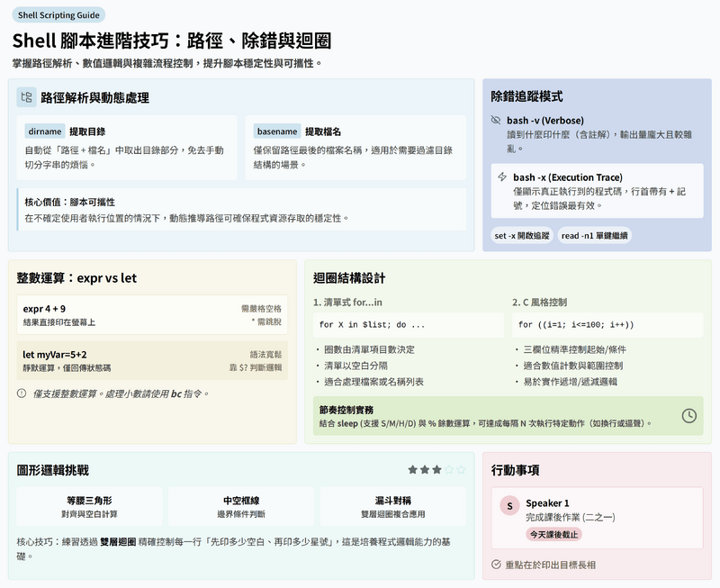
Task: Click the set -x 開啟追蹤 chip
Action: click(521, 235)
